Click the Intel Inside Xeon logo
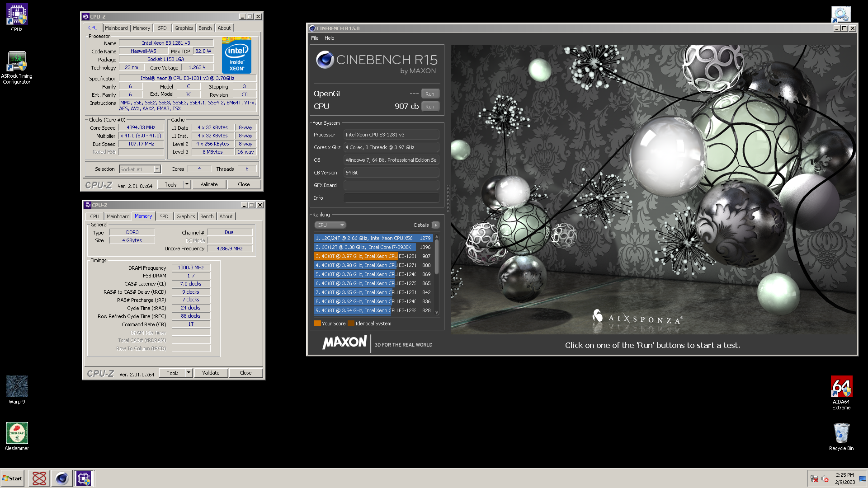868x488 pixels. coord(236,56)
